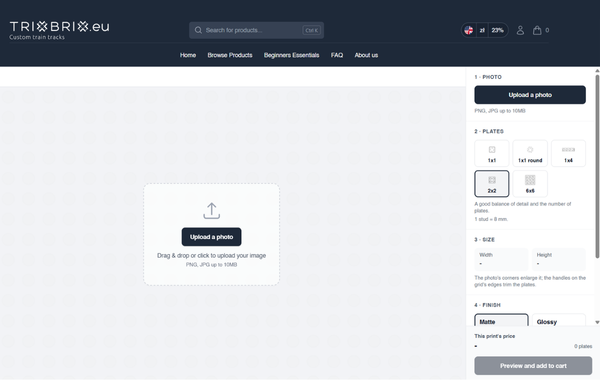This screenshot has width=600, height=380.
Task: Choose the 6x6 plate type
Action: click(x=530, y=184)
